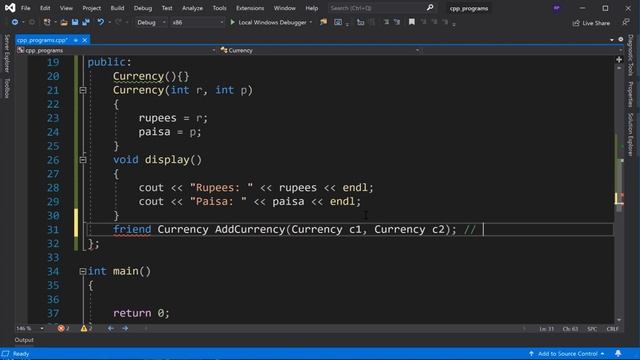Close the cpp_programs.cpp tab
Image resolution: width=640 pixels, height=360 pixels.
point(84,40)
